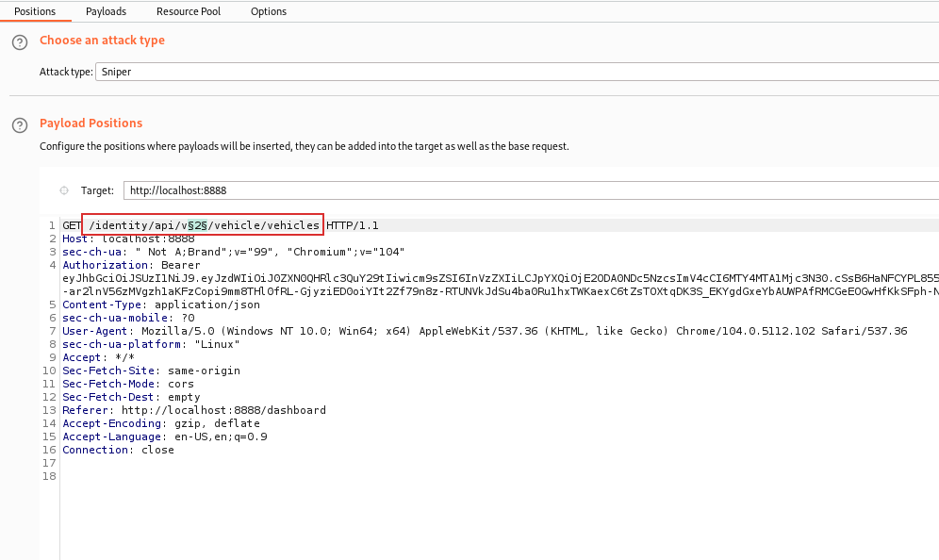Click line number 1 in the request editor

coord(50,225)
